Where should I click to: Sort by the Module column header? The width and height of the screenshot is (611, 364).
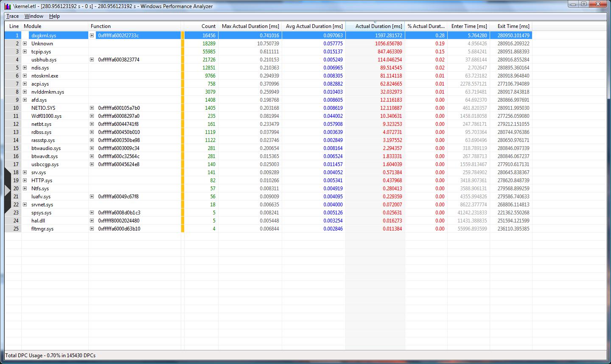55,26
